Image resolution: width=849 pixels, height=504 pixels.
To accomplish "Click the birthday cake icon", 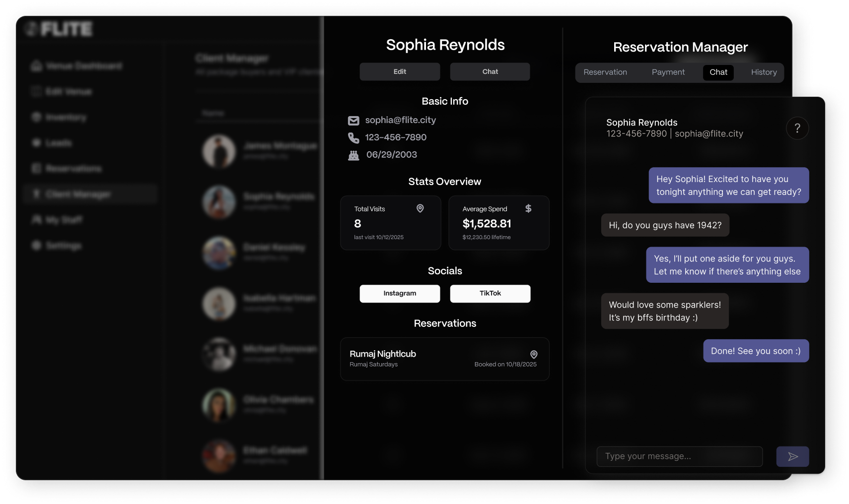I will (x=354, y=155).
